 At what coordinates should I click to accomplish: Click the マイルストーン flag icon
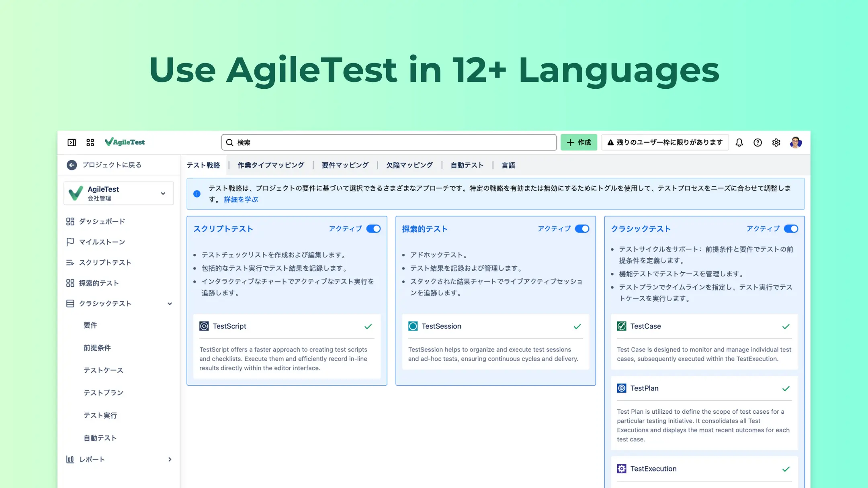coord(70,242)
